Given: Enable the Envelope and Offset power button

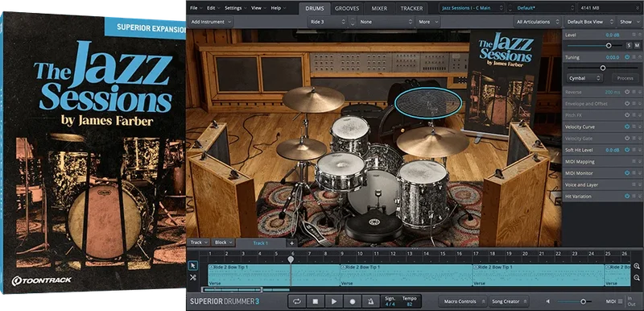Looking at the screenshot, I should click(x=627, y=103).
